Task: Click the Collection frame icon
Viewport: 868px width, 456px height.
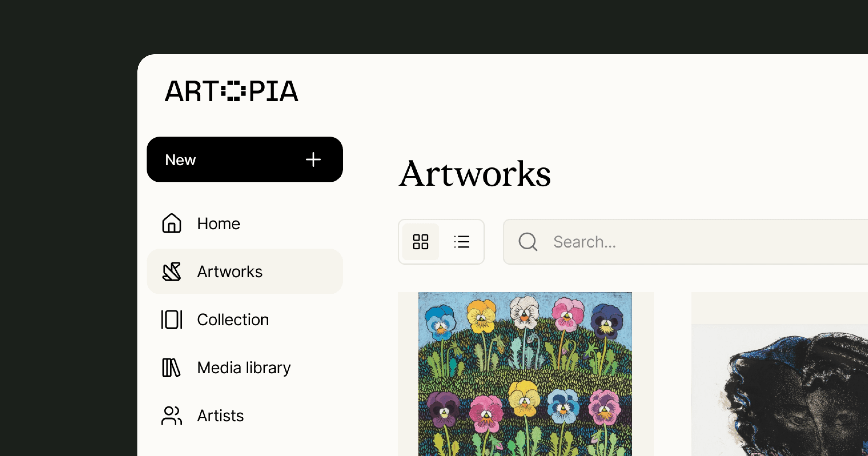Action: (171, 319)
